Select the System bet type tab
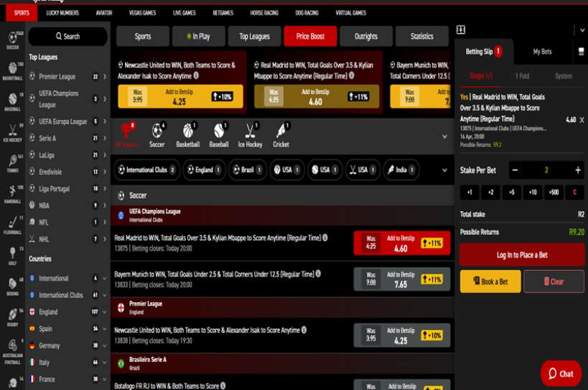Image resolution: width=588 pixels, height=390 pixels. pos(564,76)
